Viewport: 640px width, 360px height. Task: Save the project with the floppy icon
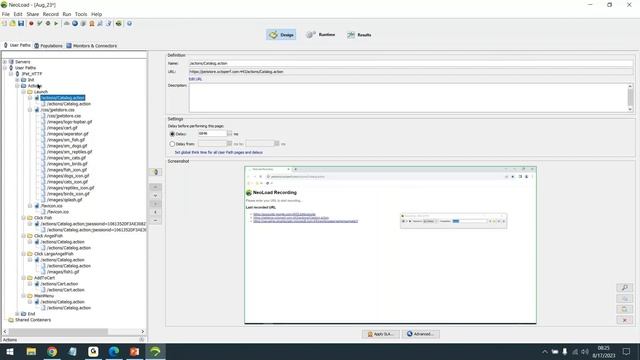[21, 24]
